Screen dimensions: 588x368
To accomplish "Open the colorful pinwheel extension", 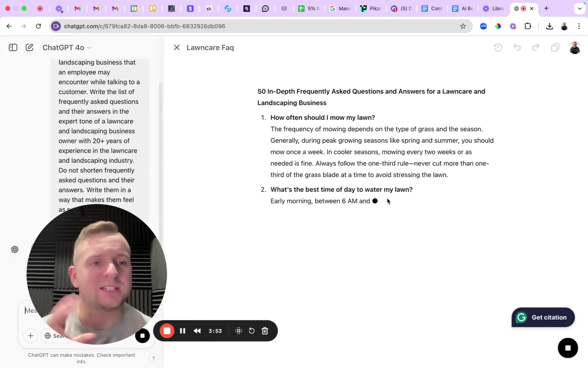I will point(498,26).
